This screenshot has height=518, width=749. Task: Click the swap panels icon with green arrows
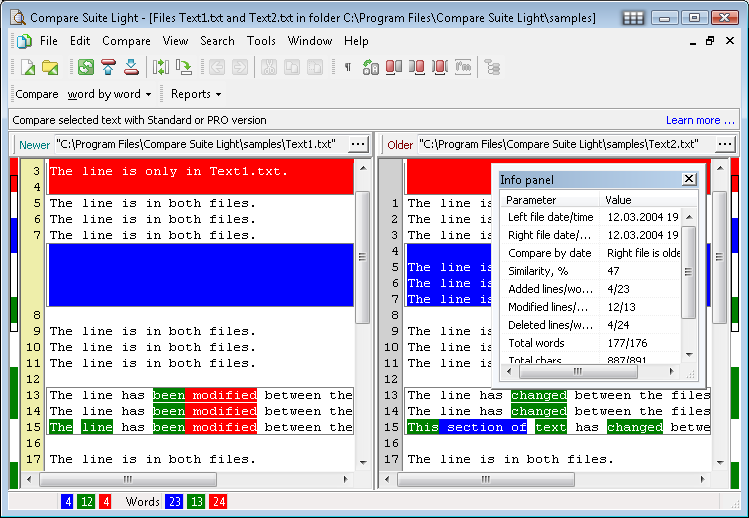(x=161, y=67)
